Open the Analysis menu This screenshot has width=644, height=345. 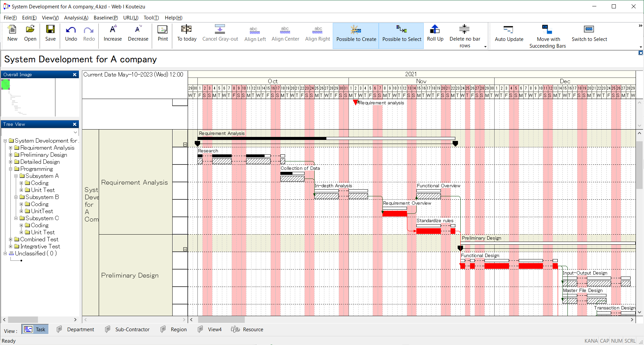point(76,18)
